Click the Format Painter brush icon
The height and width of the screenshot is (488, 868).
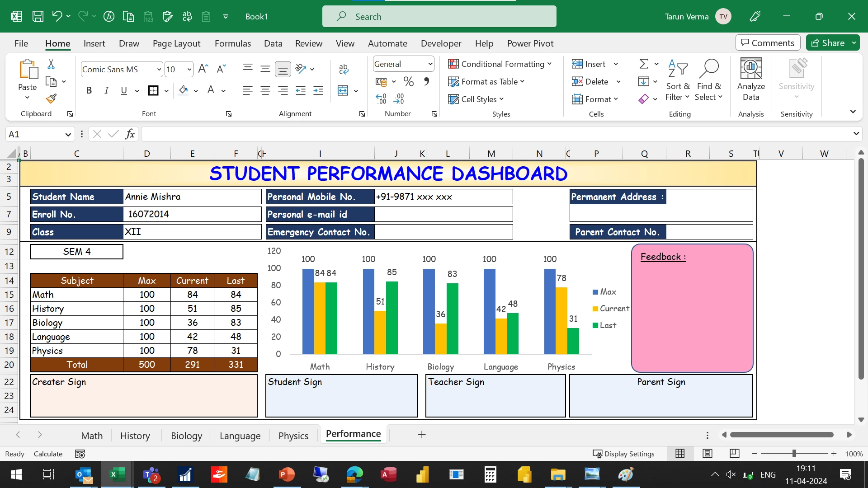[x=51, y=99]
